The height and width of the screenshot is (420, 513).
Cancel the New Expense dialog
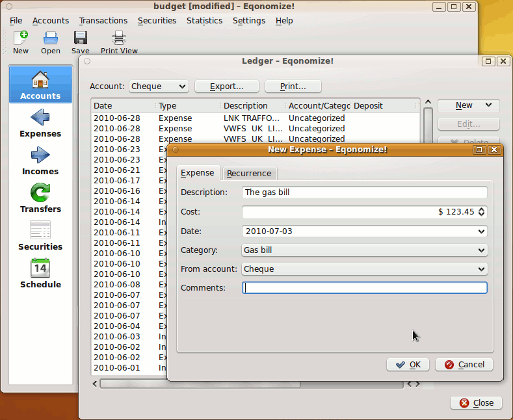pyautogui.click(x=464, y=365)
